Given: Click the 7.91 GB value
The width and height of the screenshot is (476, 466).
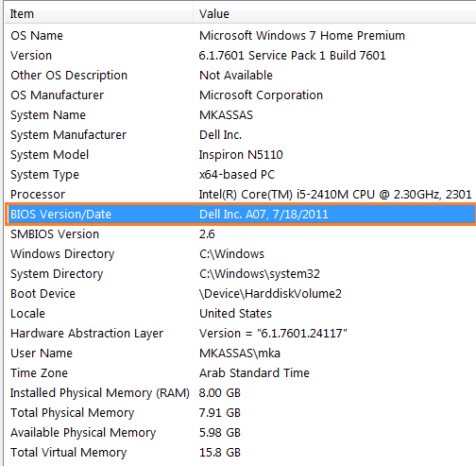Looking at the screenshot, I should point(220,413).
